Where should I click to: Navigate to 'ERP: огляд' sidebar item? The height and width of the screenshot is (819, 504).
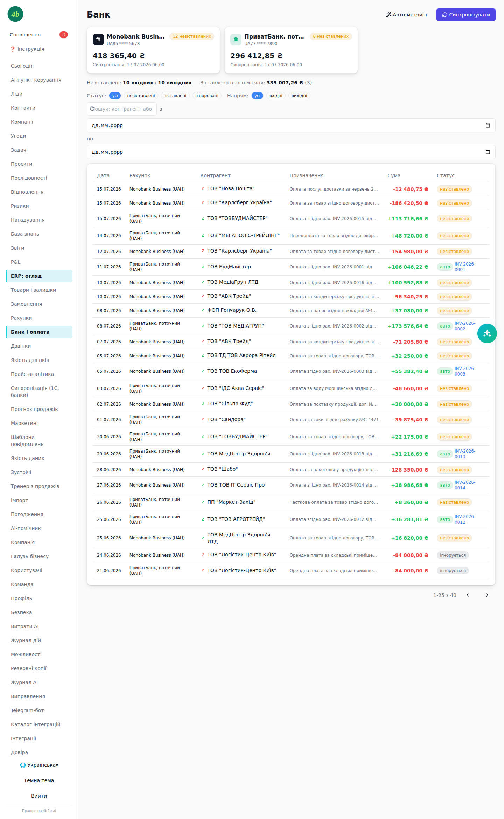tap(39, 276)
